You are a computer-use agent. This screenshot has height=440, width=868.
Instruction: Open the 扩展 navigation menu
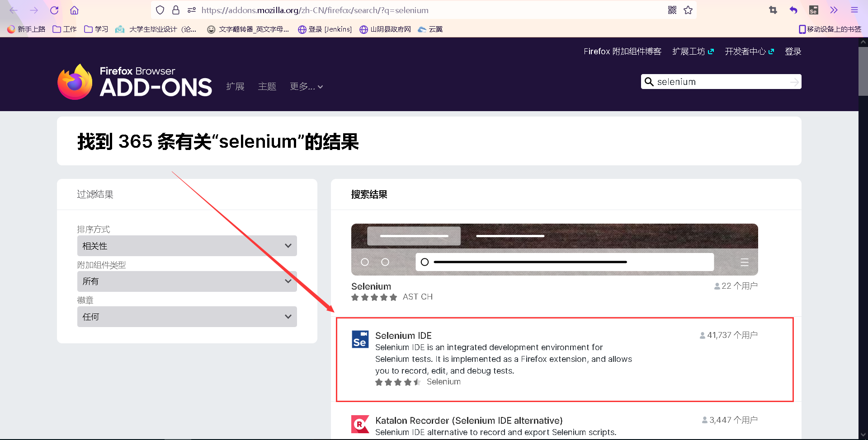(235, 86)
